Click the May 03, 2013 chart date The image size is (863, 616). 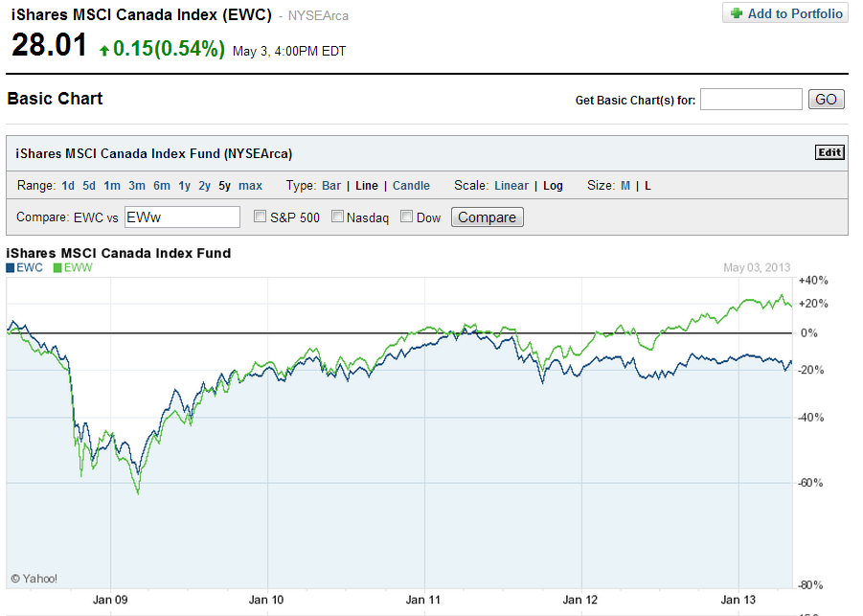click(x=757, y=267)
